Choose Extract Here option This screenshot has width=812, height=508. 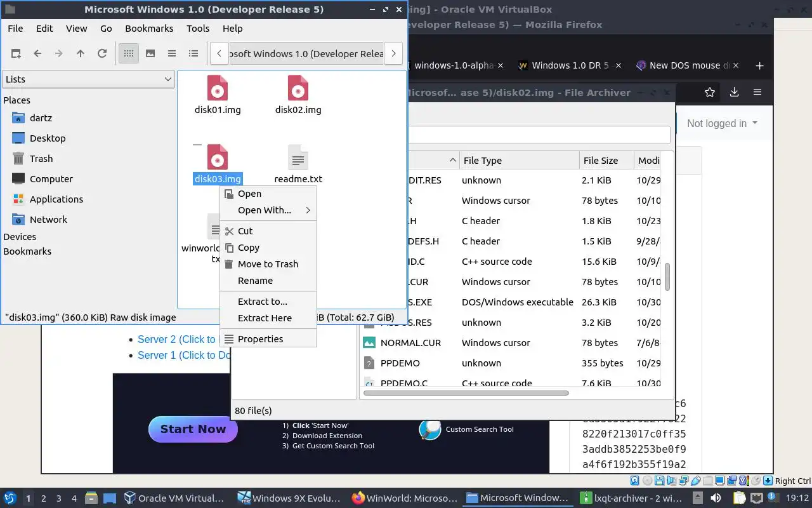pos(268,318)
